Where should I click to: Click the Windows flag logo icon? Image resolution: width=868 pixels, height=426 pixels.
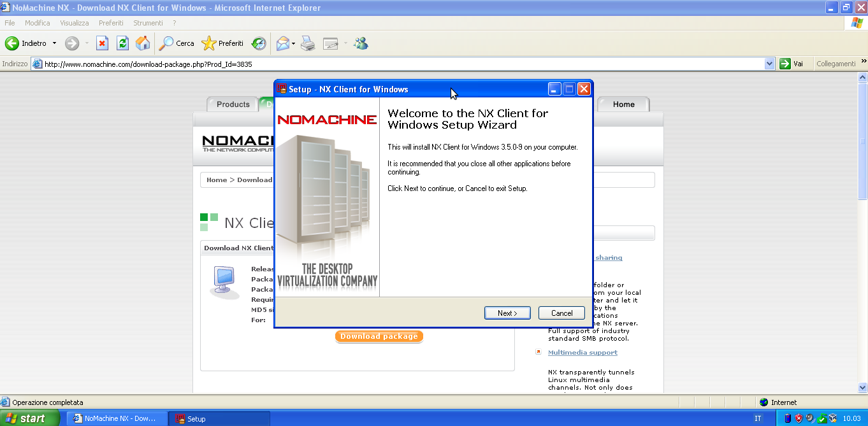tap(857, 23)
